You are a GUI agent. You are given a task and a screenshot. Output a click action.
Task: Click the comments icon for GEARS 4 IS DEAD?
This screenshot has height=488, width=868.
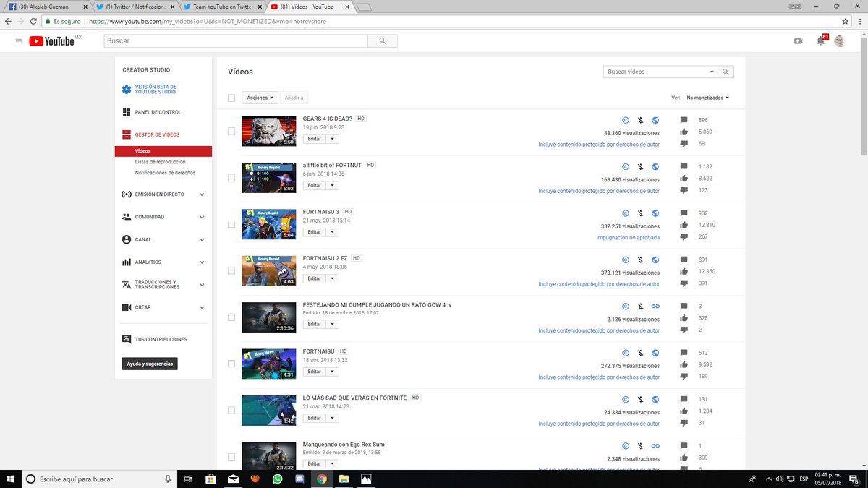(x=684, y=120)
